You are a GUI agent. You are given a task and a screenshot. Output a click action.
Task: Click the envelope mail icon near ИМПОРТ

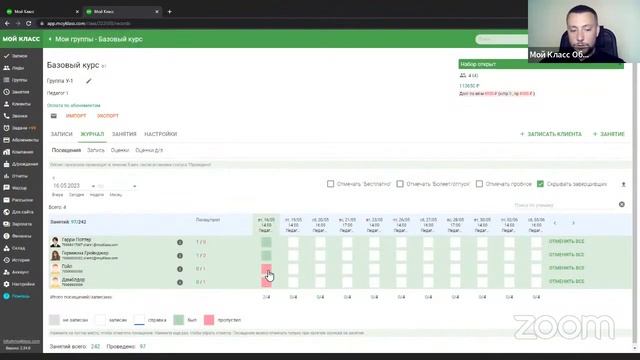53,116
